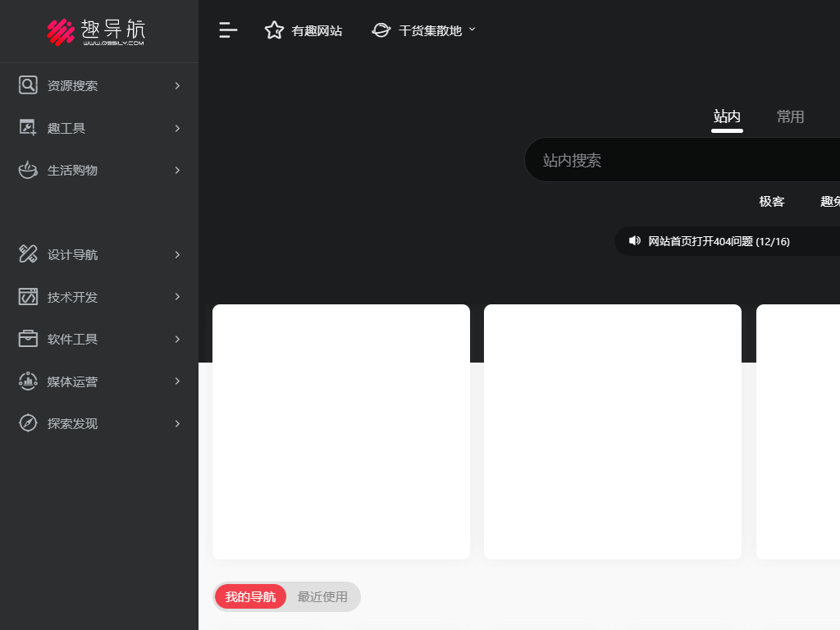Open the 探索发现 compass icon
Screen dimensions: 840x630
(28, 423)
